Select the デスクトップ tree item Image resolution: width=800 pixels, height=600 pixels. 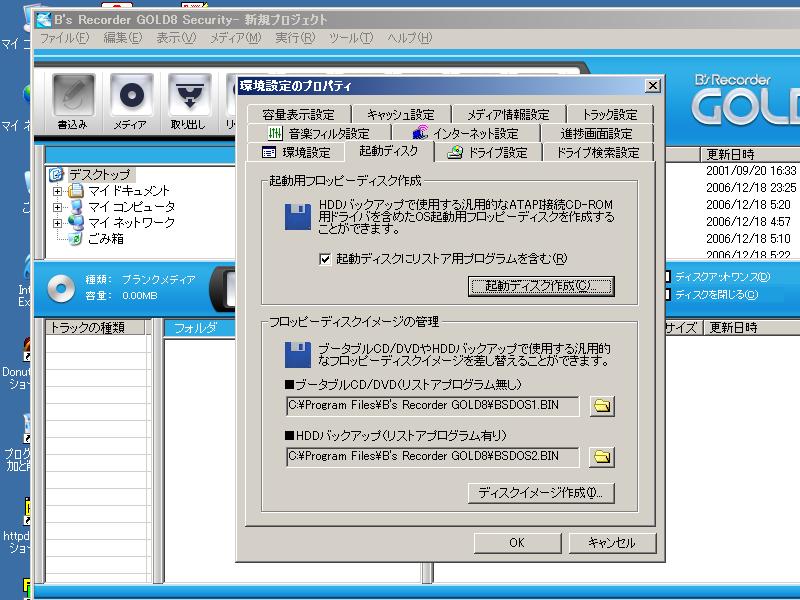tap(100, 174)
